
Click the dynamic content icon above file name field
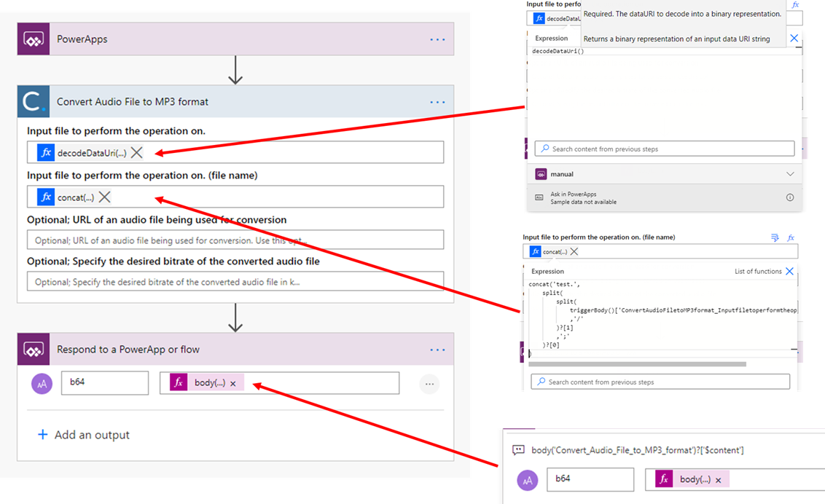775,237
